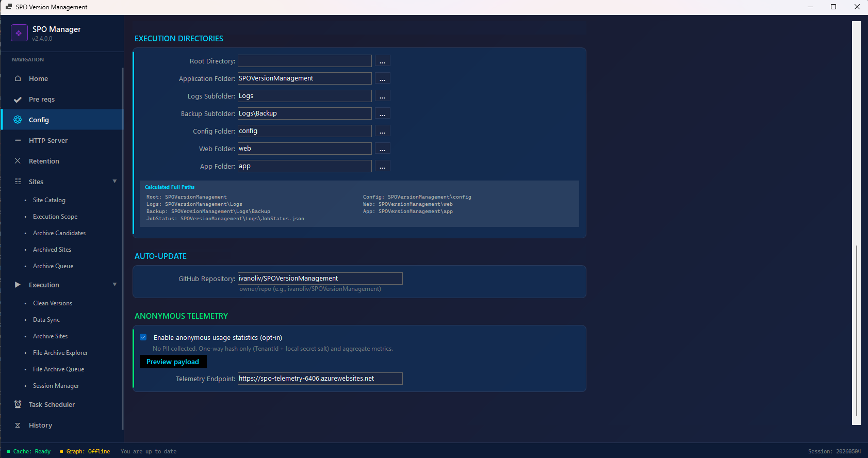Collapse the Sites navigation group arrow
The image size is (868, 458).
point(114,182)
